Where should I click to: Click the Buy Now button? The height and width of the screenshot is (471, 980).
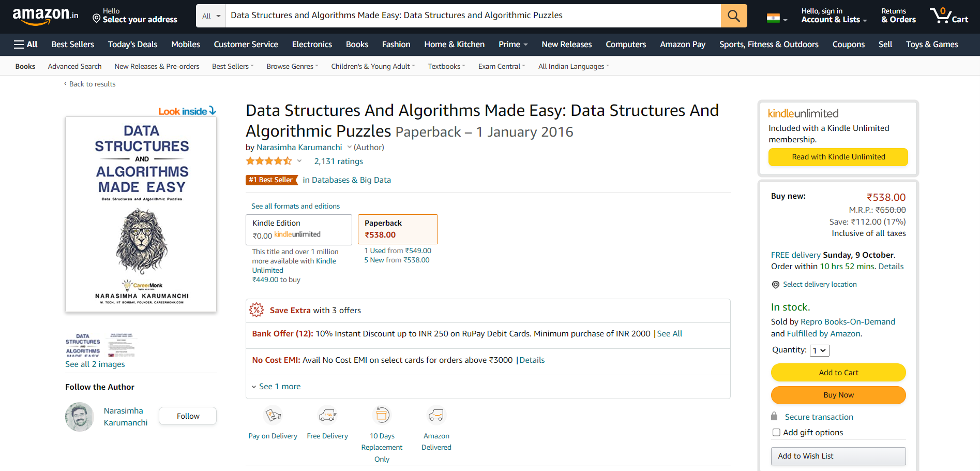[x=838, y=395]
